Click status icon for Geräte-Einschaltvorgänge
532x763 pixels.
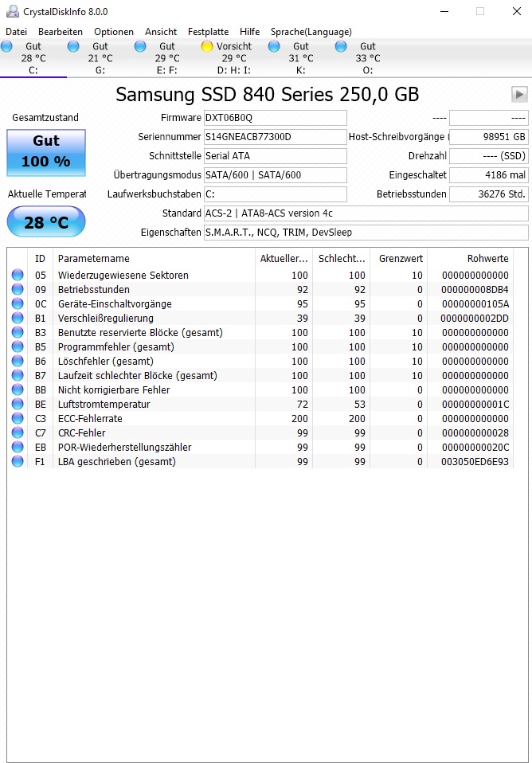[x=18, y=303]
